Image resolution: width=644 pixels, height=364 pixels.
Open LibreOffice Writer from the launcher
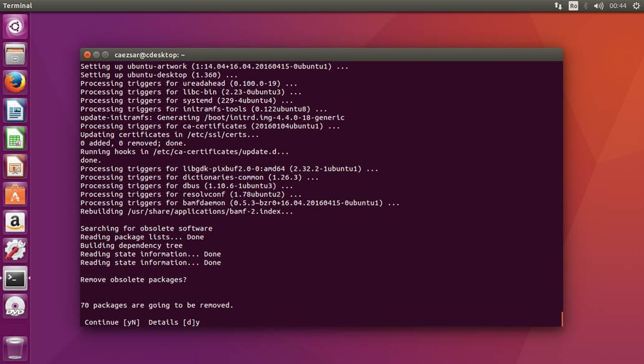click(15, 110)
